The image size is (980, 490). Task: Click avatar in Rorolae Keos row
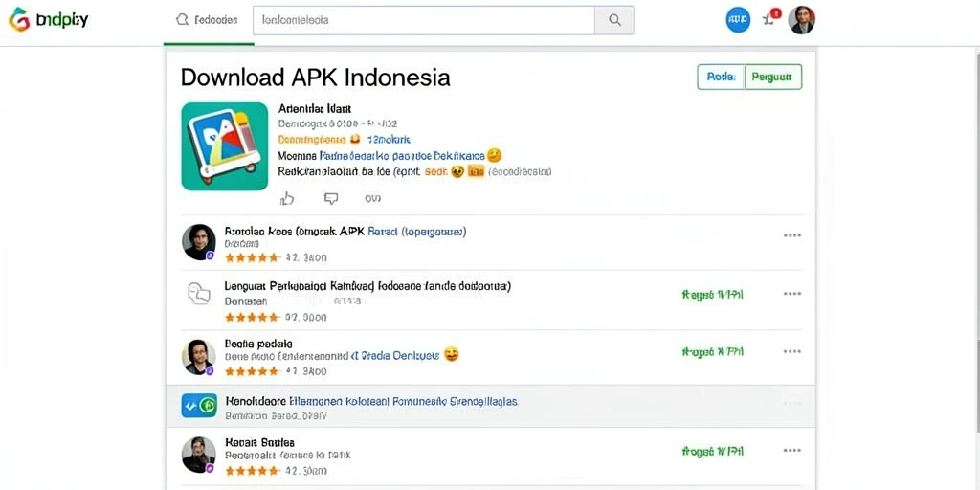click(199, 242)
